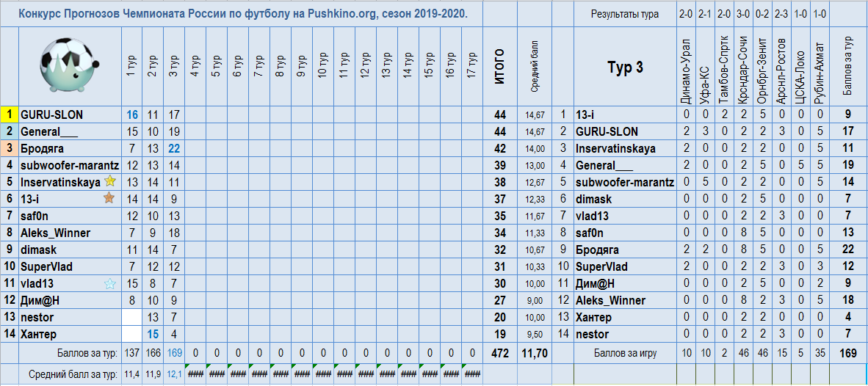Select the 1 тур column header

(132, 67)
